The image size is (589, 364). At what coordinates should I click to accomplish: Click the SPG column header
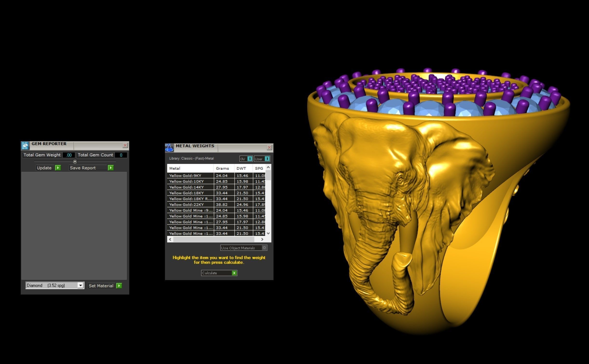pyautogui.click(x=259, y=168)
